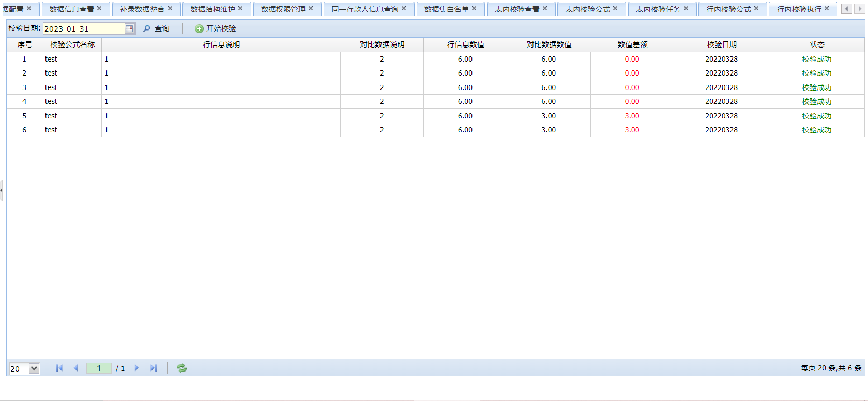
Task: Switch to the 数据权限管理 tab
Action: pos(283,9)
